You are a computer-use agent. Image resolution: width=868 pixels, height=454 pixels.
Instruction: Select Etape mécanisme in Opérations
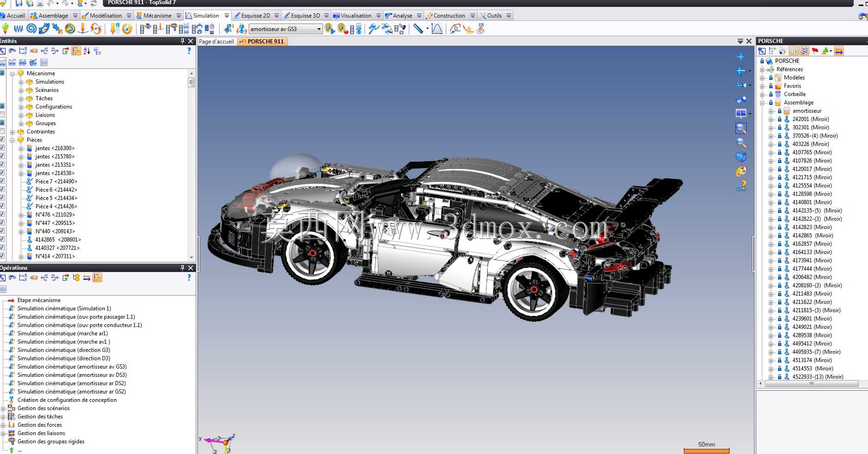pos(39,300)
